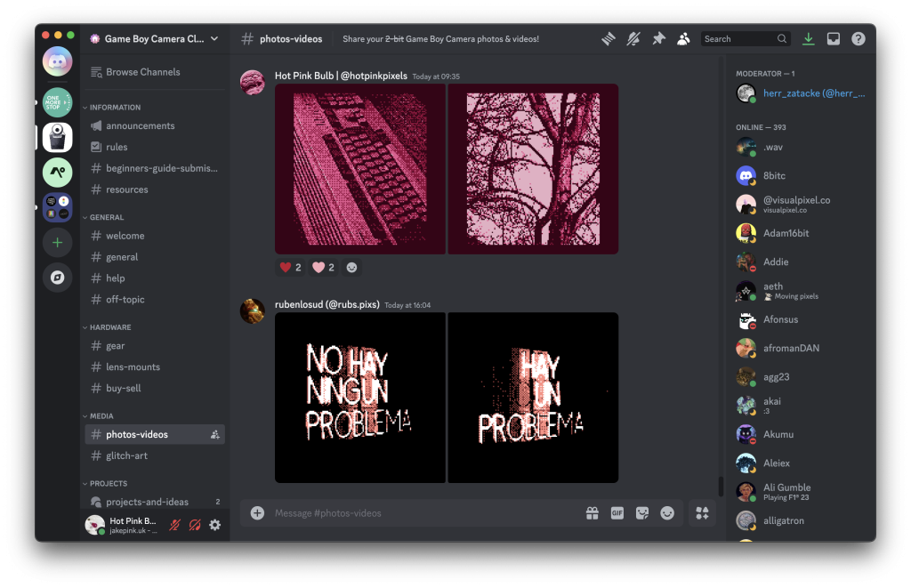Select the off-topic channel

(x=125, y=300)
